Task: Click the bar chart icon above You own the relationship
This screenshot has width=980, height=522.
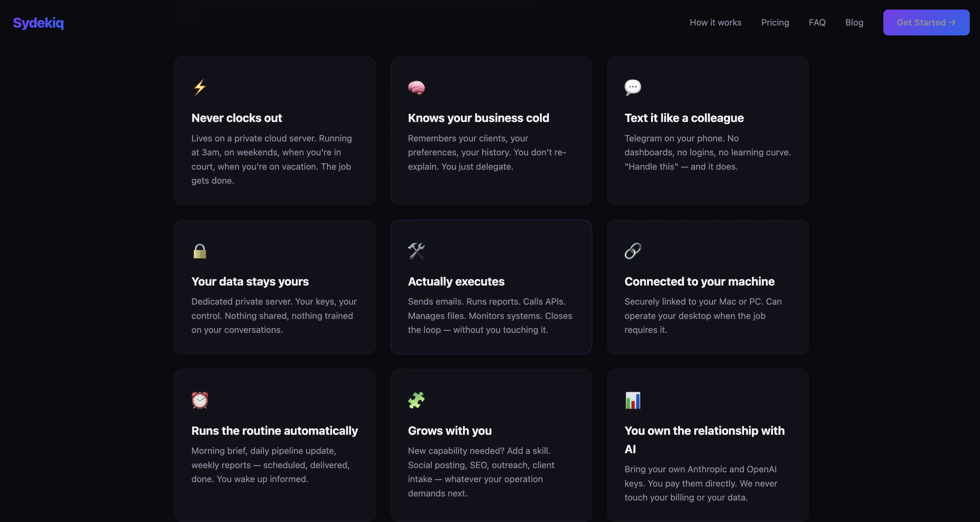Action: pyautogui.click(x=633, y=400)
